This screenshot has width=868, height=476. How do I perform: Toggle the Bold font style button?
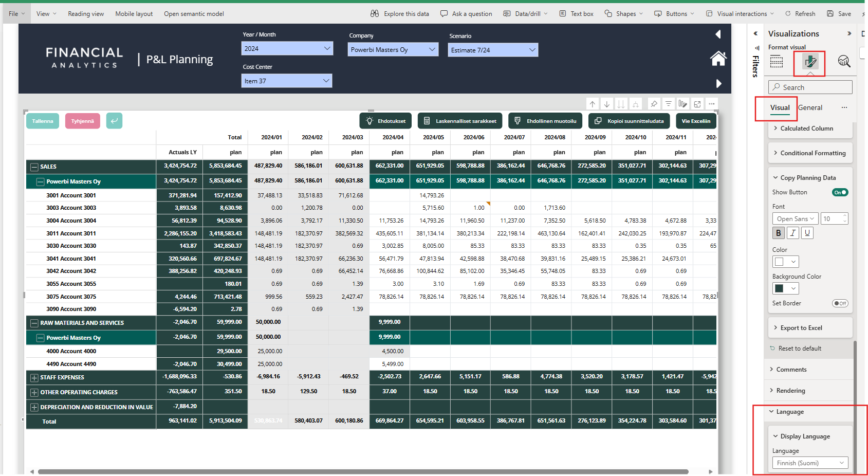[779, 233]
